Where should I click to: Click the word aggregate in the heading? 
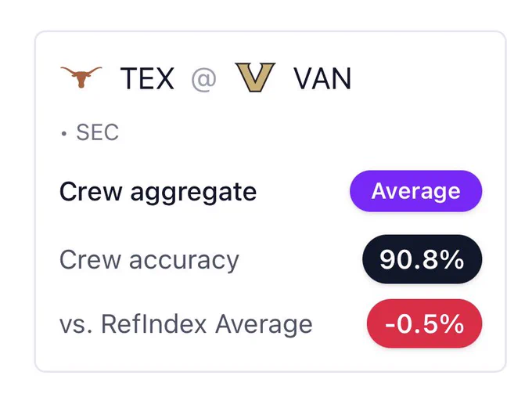(193, 193)
